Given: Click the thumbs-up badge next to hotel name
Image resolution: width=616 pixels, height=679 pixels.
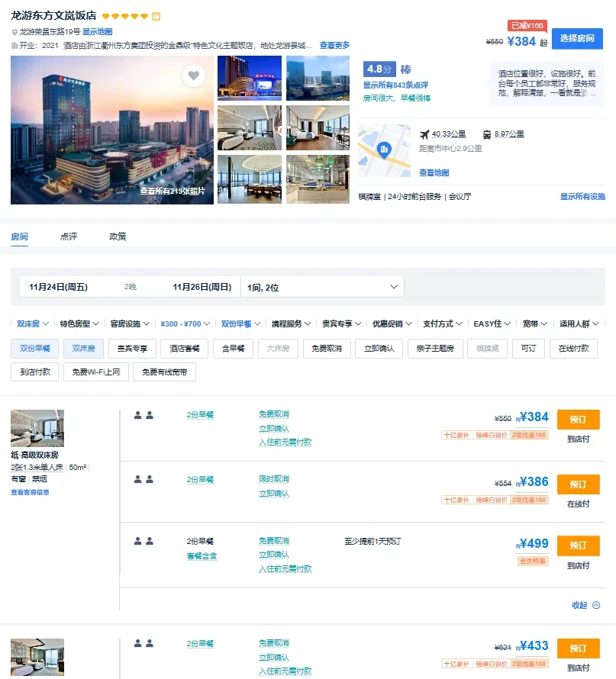Looking at the screenshot, I should (x=156, y=16).
